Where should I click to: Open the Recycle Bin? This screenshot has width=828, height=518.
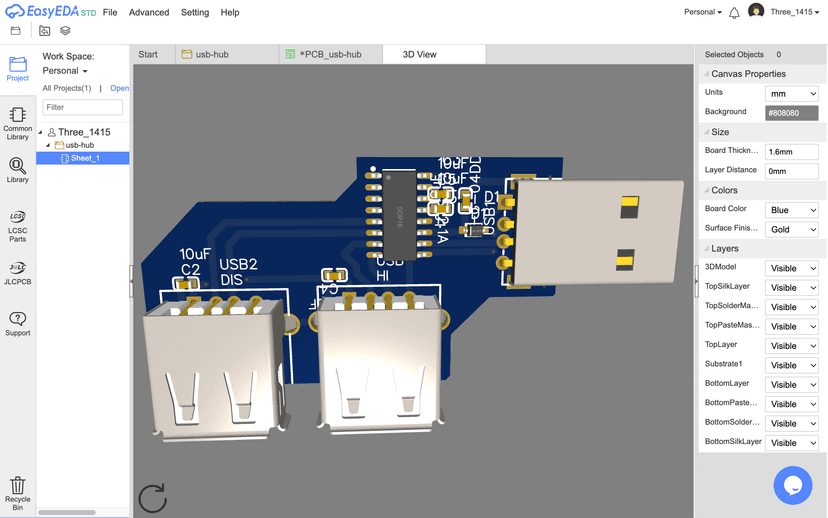[17, 492]
